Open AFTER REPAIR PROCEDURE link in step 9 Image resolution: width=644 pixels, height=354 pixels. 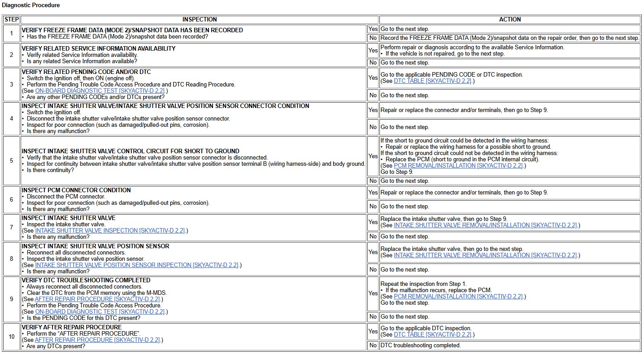(x=98, y=299)
